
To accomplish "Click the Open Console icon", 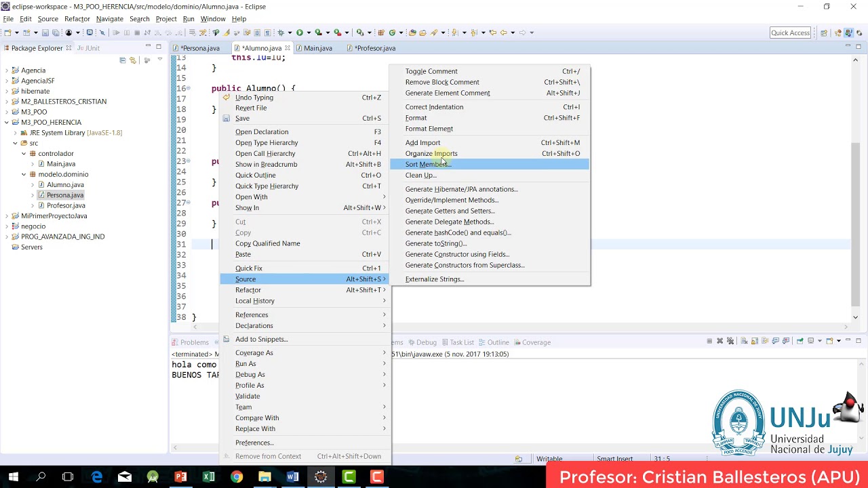I will (829, 341).
